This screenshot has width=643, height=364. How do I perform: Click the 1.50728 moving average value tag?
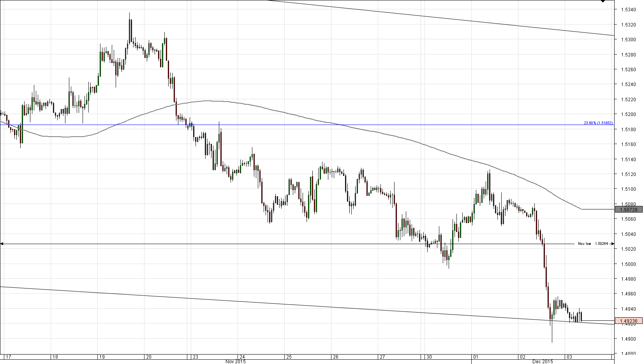[629, 210]
